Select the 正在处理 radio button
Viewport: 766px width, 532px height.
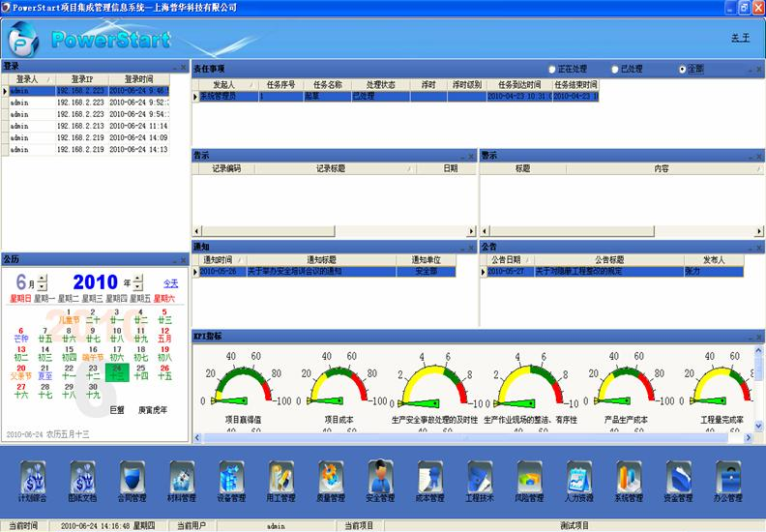pos(552,70)
